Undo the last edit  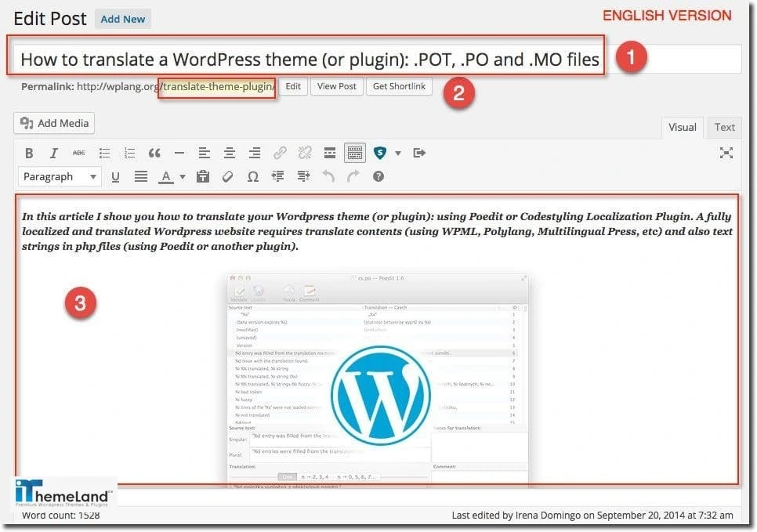328,177
